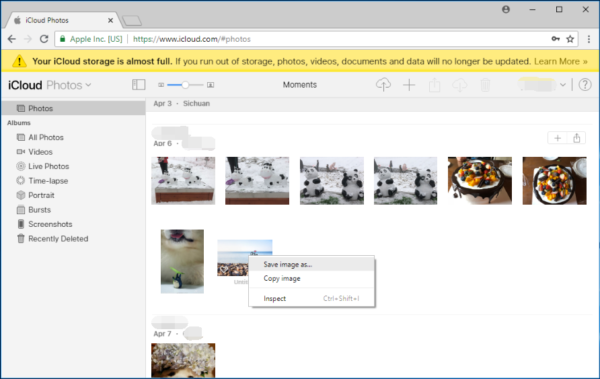The image size is (600, 379).
Task: Click the Apr 3 Sichuan moment header
Action: coord(182,103)
